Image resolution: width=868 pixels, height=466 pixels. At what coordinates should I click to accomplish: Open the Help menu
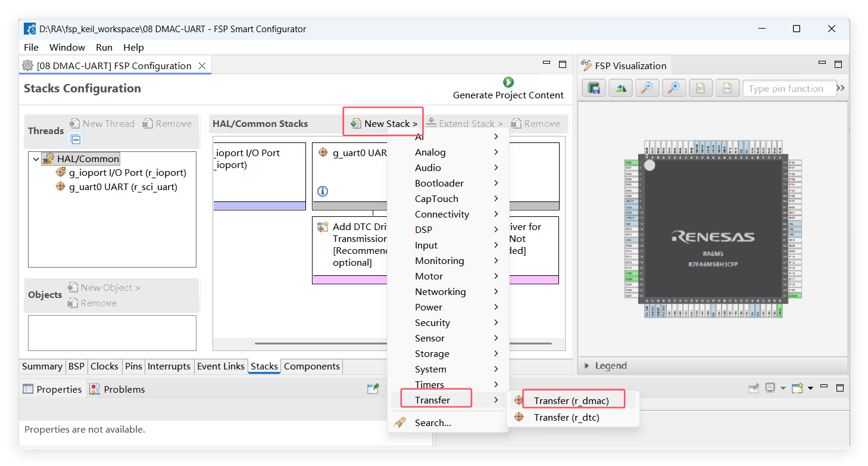[x=133, y=47]
